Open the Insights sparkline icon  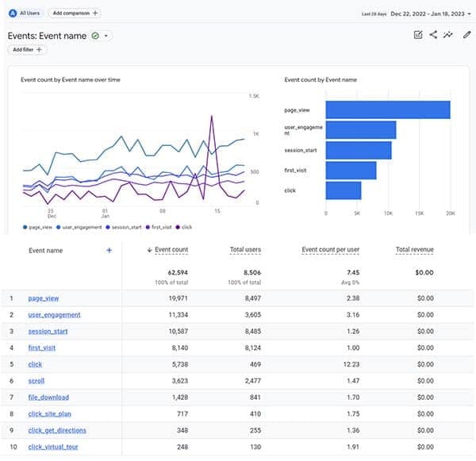[x=448, y=35]
